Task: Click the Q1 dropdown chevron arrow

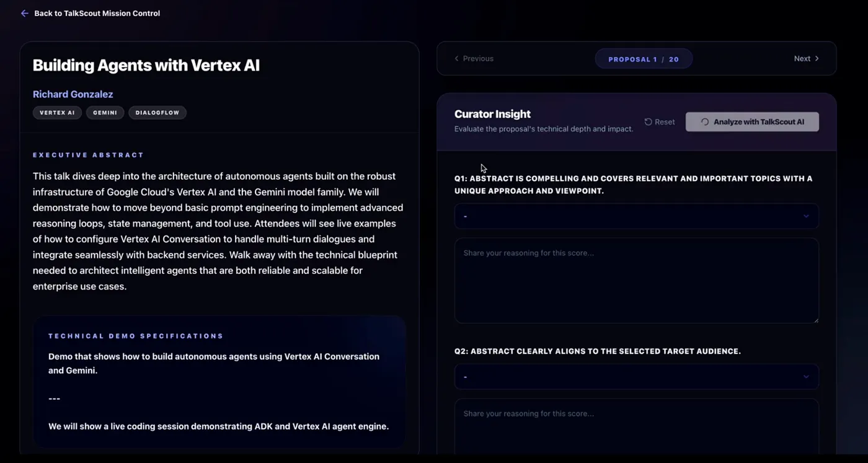Action: (x=806, y=216)
